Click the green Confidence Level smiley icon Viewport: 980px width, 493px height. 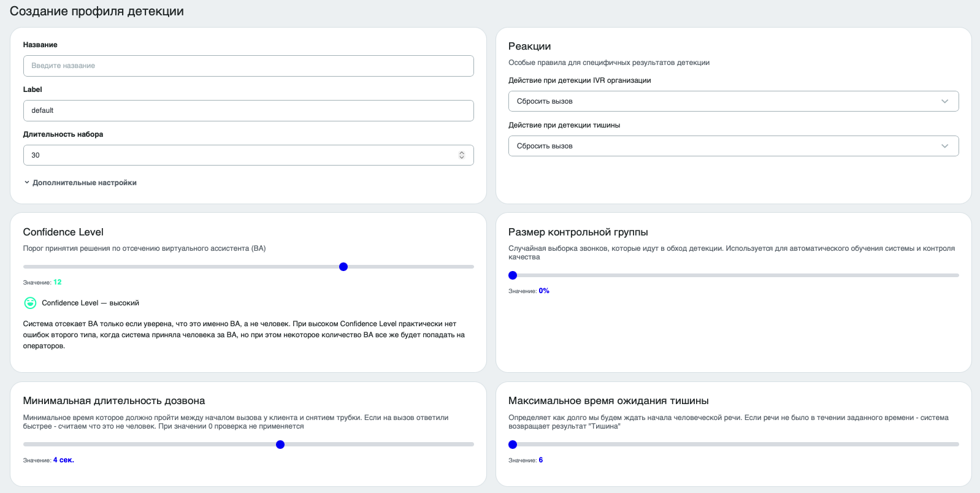click(x=30, y=303)
